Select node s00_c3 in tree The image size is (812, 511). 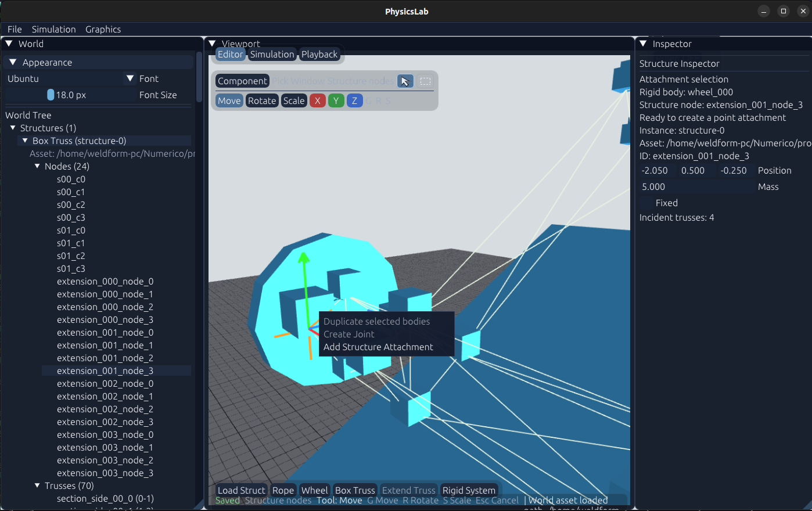tap(71, 217)
